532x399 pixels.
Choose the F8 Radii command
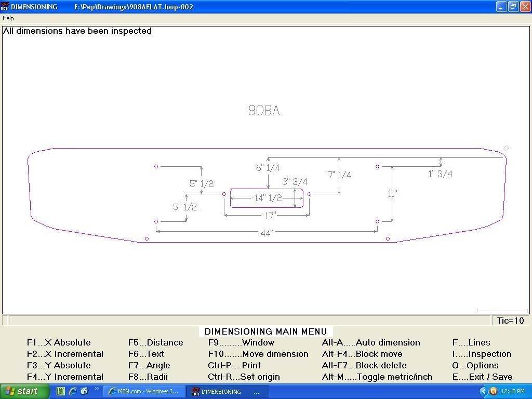click(148, 377)
